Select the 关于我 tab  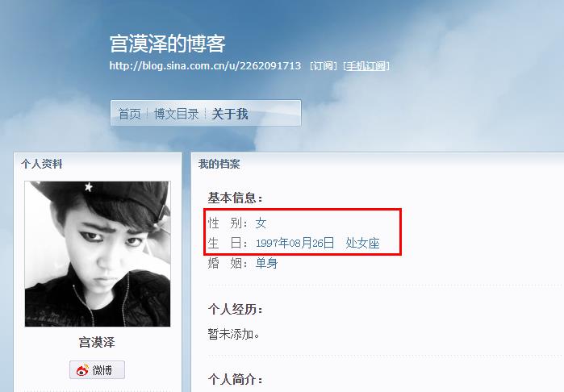point(230,114)
